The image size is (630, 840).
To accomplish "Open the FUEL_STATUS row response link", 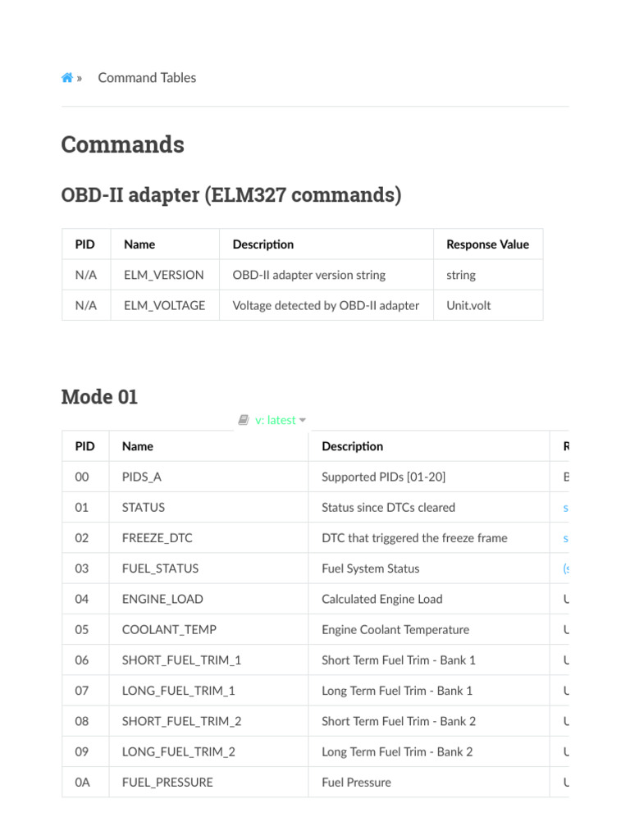I will (x=565, y=568).
